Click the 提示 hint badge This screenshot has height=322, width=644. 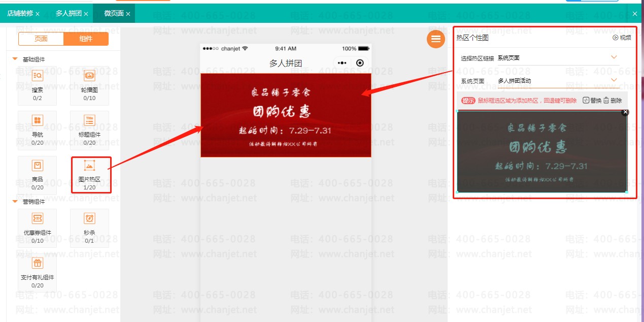(x=468, y=101)
